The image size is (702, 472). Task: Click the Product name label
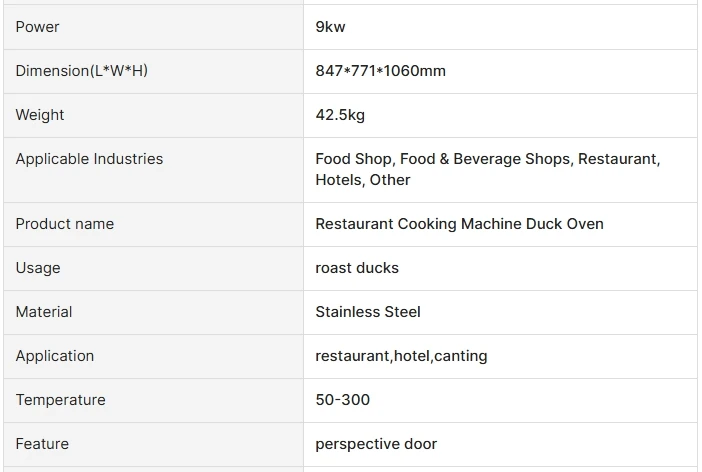[x=65, y=224]
